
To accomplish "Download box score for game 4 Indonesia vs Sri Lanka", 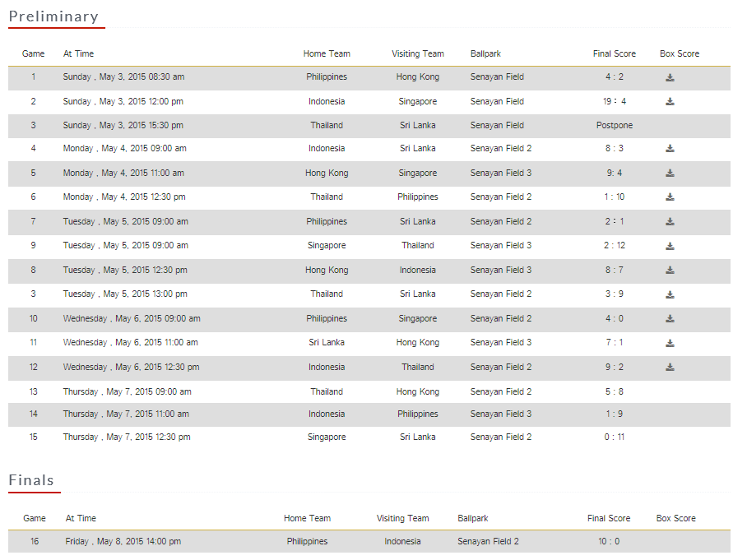I will click(x=670, y=149).
